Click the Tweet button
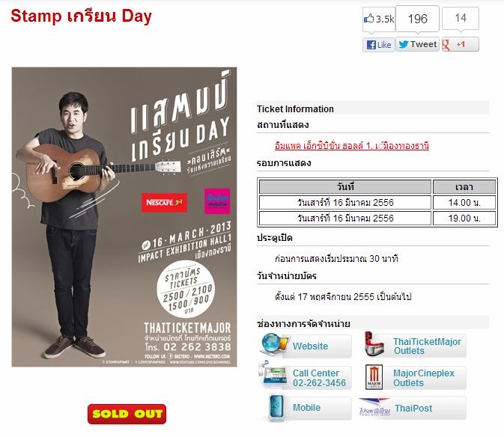 417,44
